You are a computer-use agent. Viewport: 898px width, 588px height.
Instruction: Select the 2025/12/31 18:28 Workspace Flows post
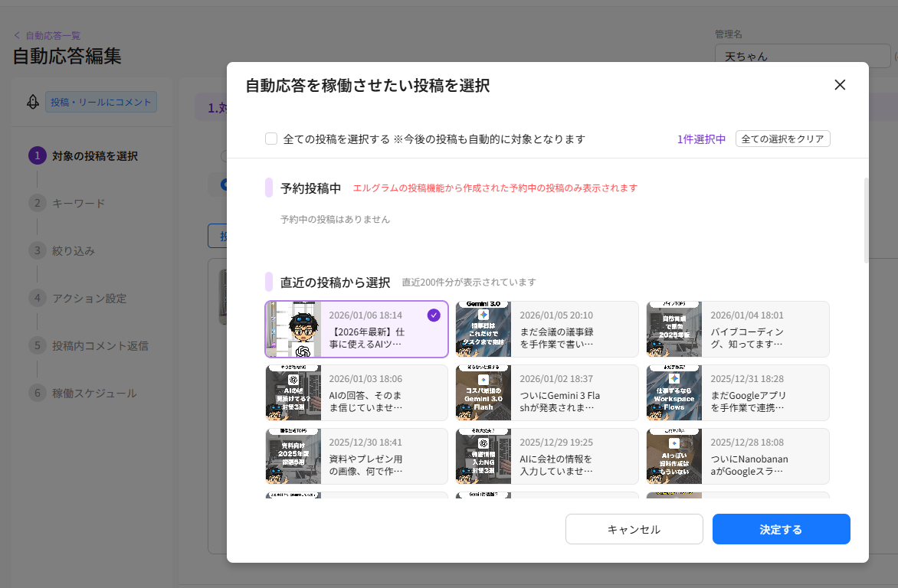coord(737,393)
